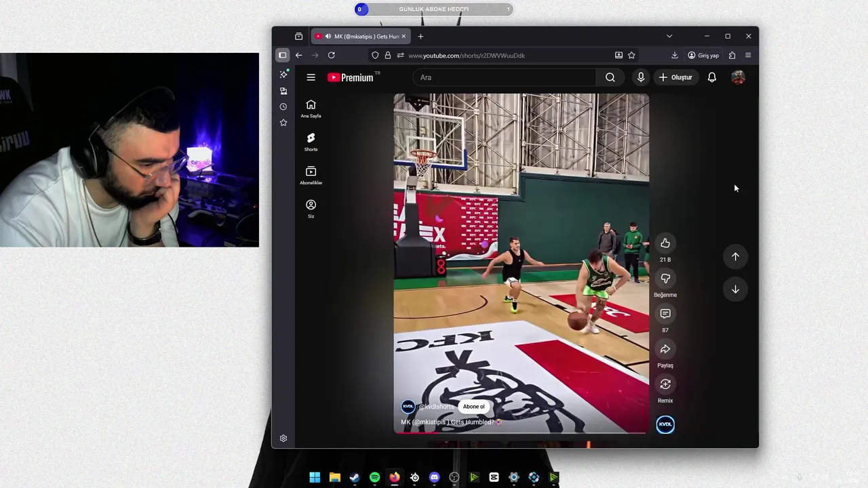Viewport: 868px width, 488px height.
Task: Open the kvdlshorts channel avatar on the video
Action: 408,407
